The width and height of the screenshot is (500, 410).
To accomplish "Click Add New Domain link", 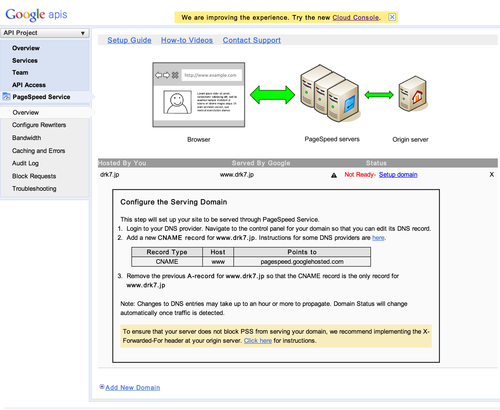I will coord(133,388).
